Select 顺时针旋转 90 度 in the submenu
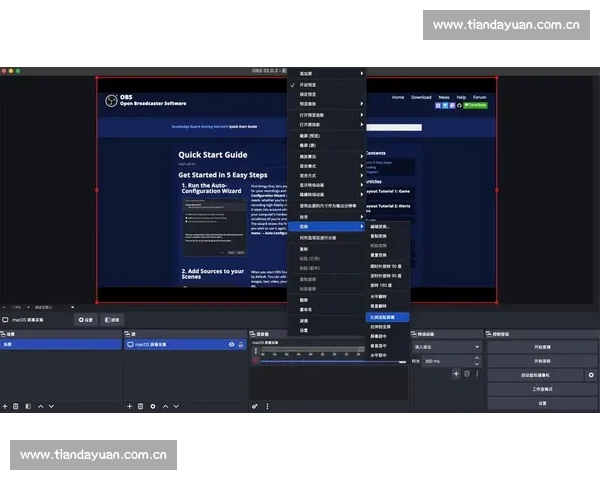 [x=388, y=266]
